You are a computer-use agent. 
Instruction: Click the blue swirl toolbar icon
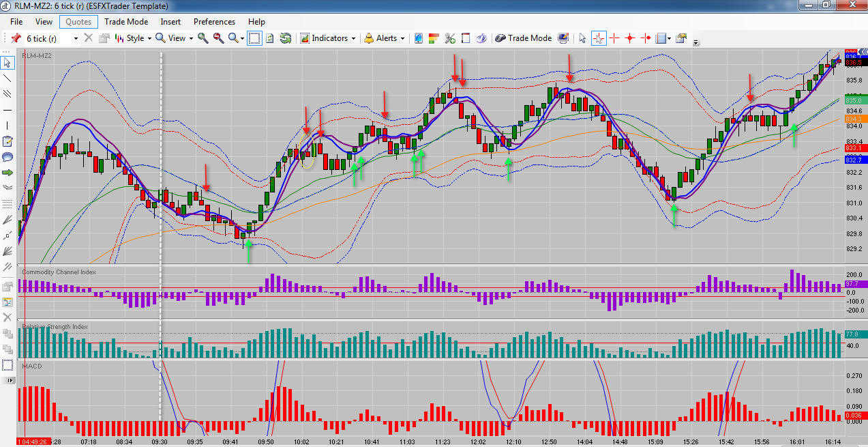[481, 38]
